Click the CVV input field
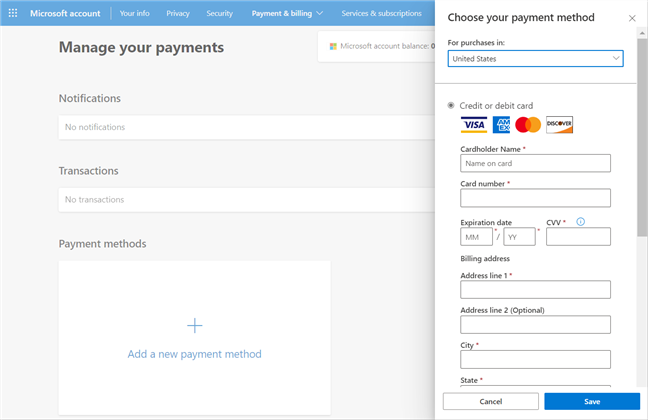 coord(578,237)
